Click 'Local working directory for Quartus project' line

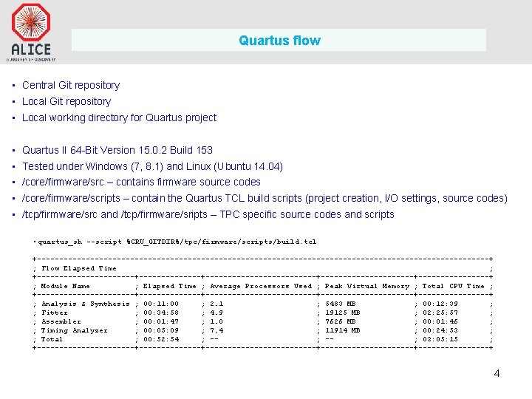point(119,117)
